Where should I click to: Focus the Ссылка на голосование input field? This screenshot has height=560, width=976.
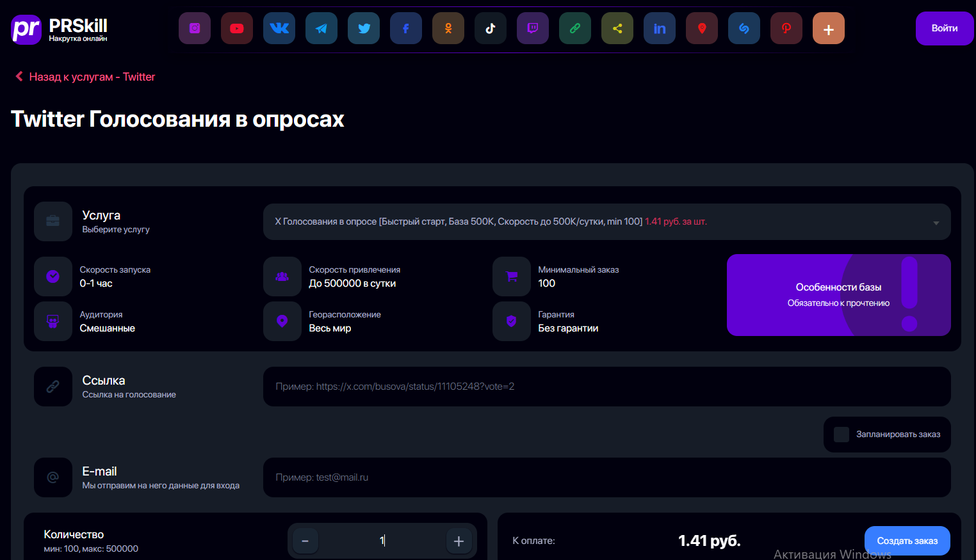click(x=607, y=387)
